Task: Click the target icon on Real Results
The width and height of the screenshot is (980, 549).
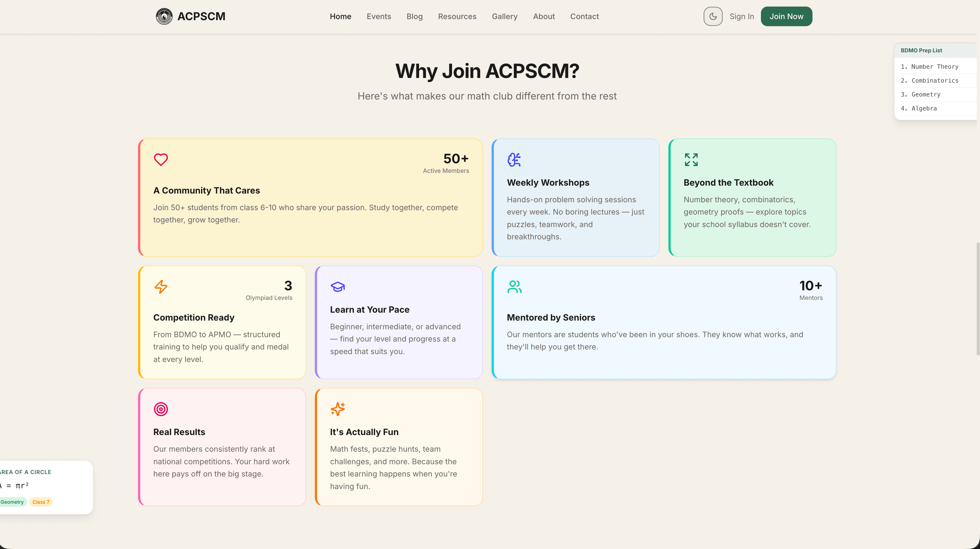Action: pos(160,409)
